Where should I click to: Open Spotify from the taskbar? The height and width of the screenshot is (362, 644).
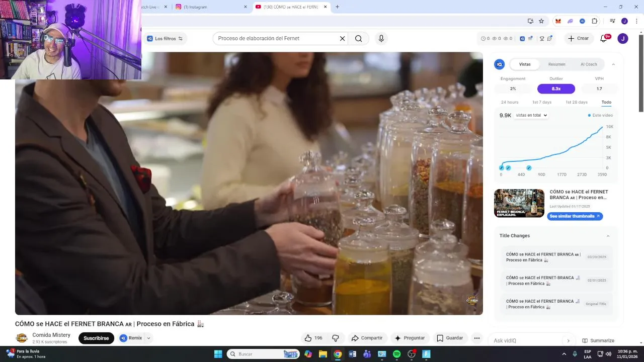[396, 354]
